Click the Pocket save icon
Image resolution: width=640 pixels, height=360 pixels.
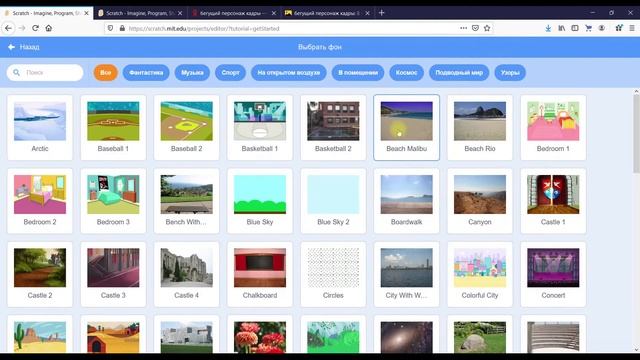(x=475, y=28)
